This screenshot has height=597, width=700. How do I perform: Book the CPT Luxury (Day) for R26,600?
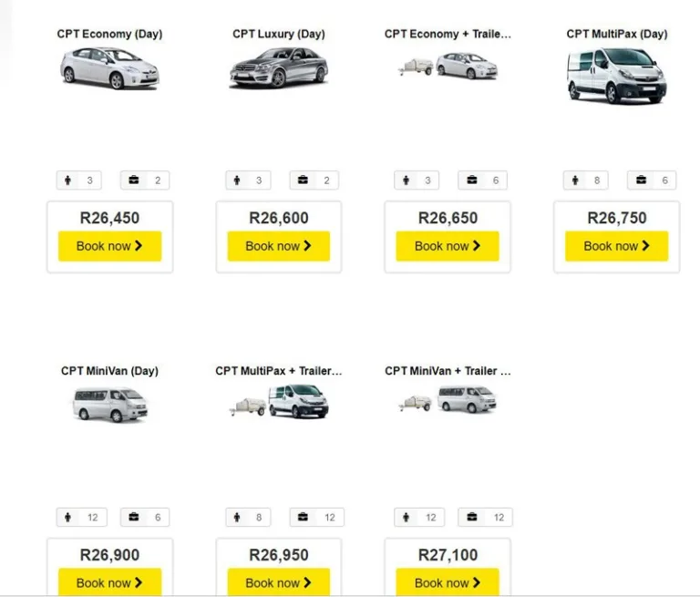pyautogui.click(x=278, y=246)
